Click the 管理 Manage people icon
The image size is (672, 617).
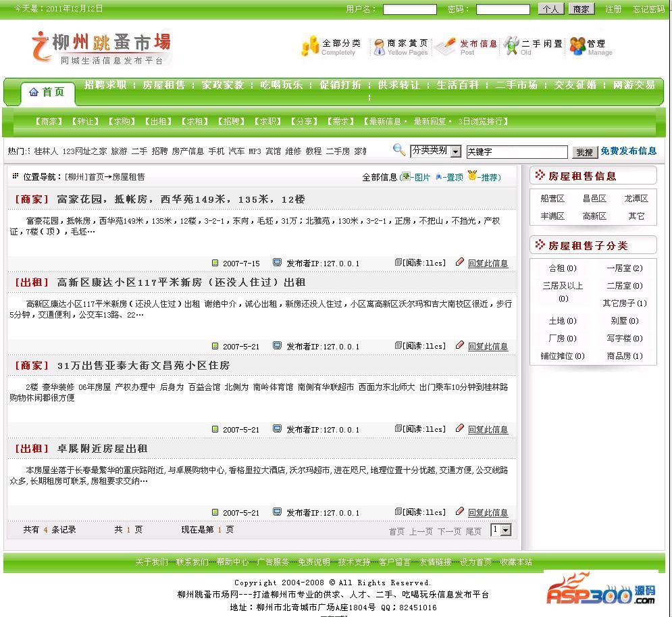(x=577, y=47)
